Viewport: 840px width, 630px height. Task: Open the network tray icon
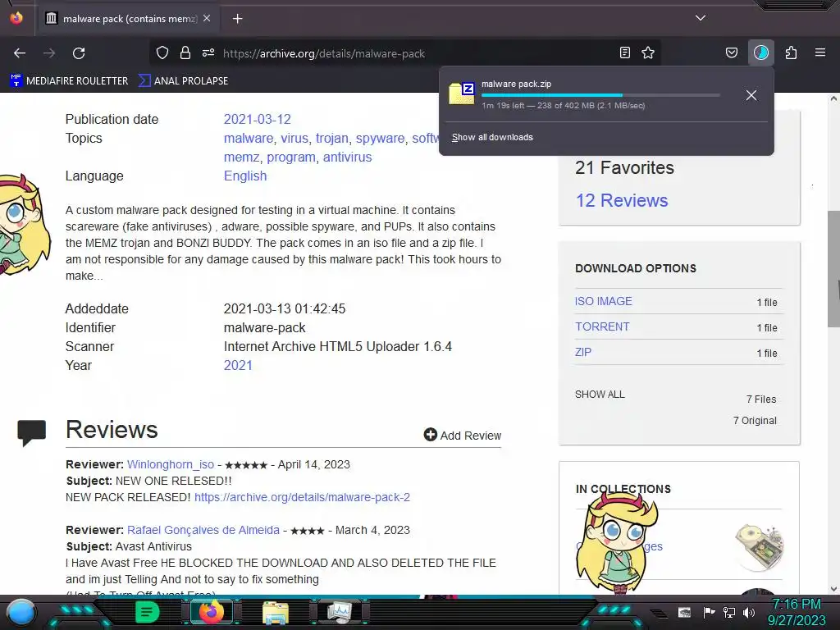[728, 612]
